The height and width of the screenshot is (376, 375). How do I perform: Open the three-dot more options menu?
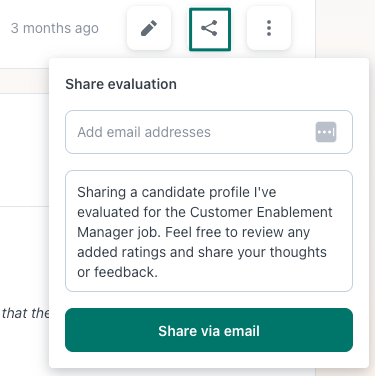pos(269,28)
